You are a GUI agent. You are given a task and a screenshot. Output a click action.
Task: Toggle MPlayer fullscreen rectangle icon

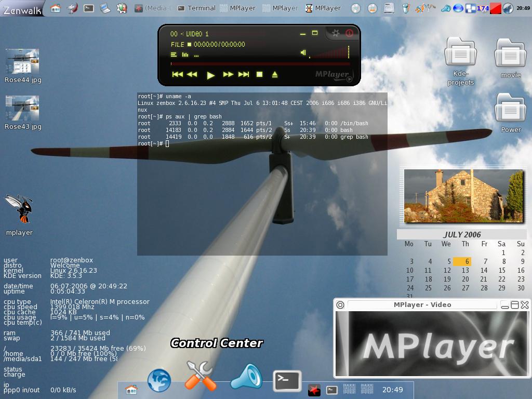coord(315,33)
